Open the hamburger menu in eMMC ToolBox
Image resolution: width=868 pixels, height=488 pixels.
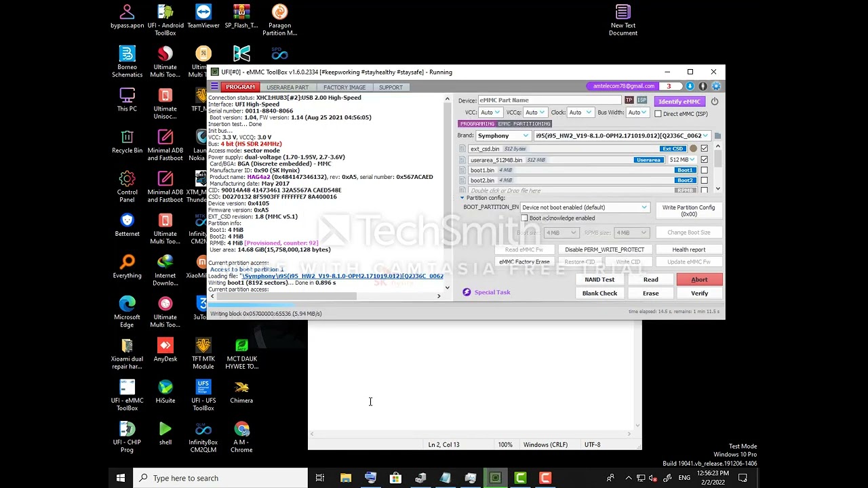tap(214, 87)
